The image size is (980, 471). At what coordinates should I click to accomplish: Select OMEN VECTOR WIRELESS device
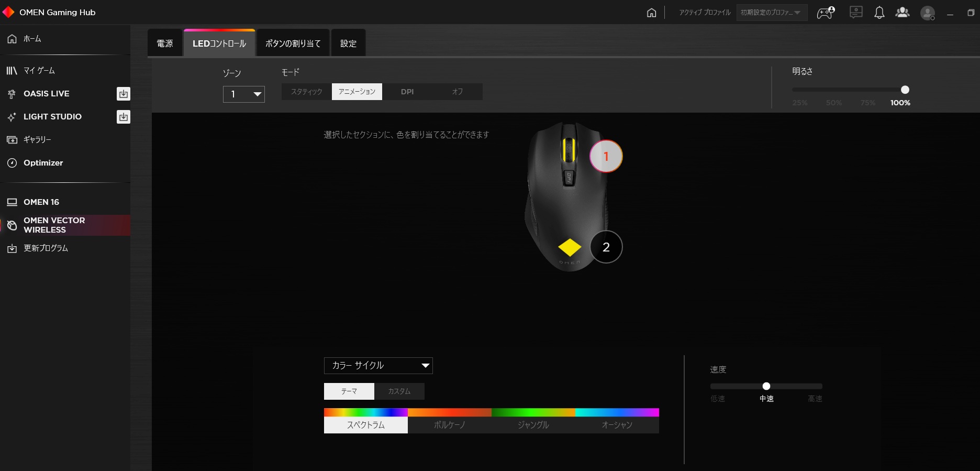pos(65,225)
